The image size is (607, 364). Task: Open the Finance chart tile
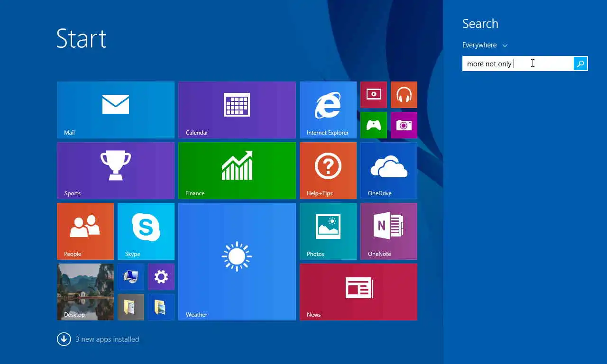[x=237, y=171]
